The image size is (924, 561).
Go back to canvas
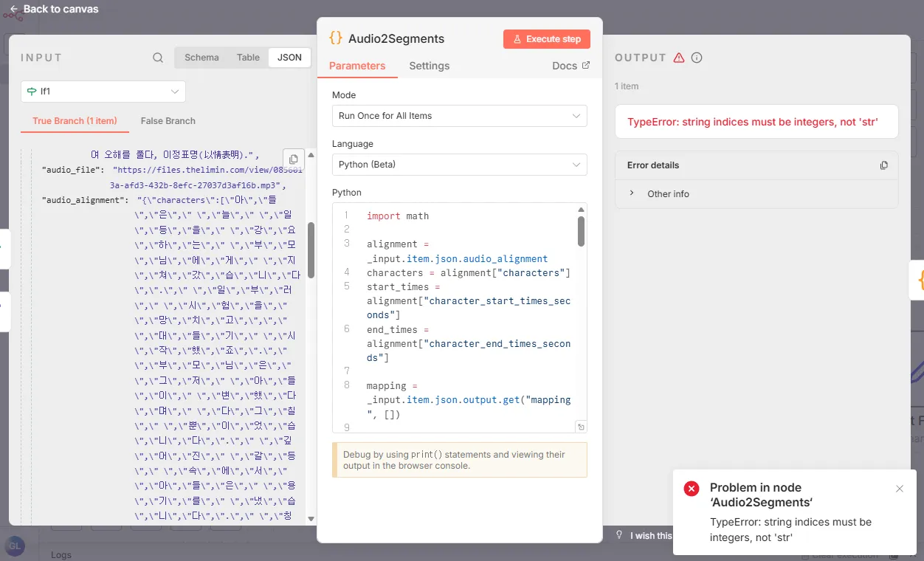click(53, 9)
